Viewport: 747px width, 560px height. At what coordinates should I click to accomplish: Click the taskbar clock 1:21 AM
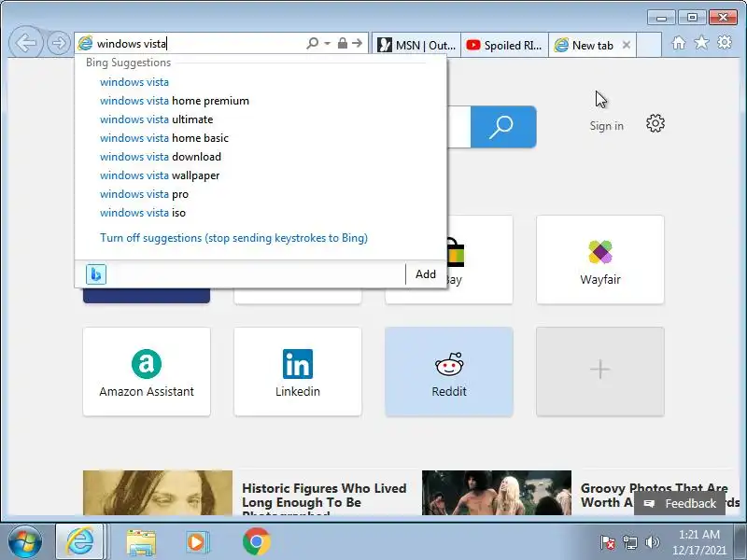point(698,542)
